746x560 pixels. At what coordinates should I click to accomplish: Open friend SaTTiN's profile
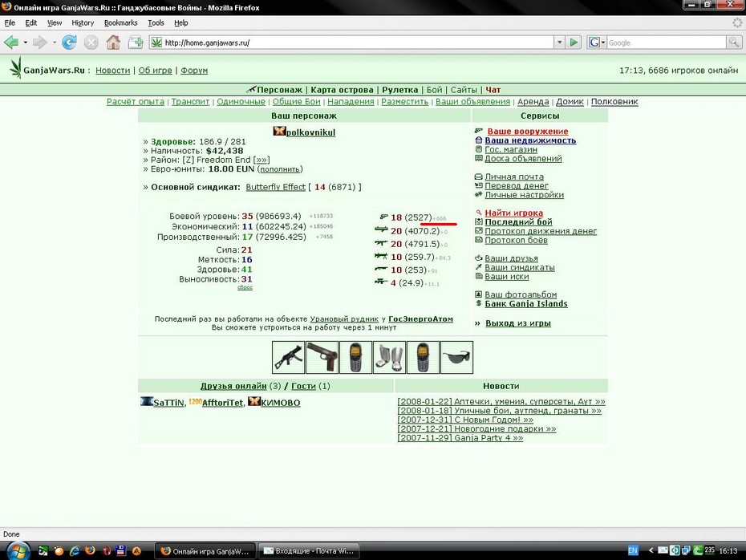coord(168,403)
